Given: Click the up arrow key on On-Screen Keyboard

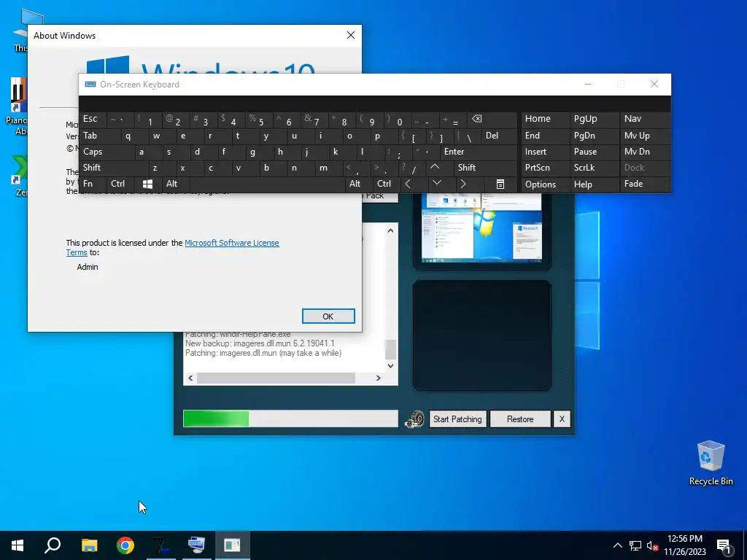Looking at the screenshot, I should click(435, 168).
